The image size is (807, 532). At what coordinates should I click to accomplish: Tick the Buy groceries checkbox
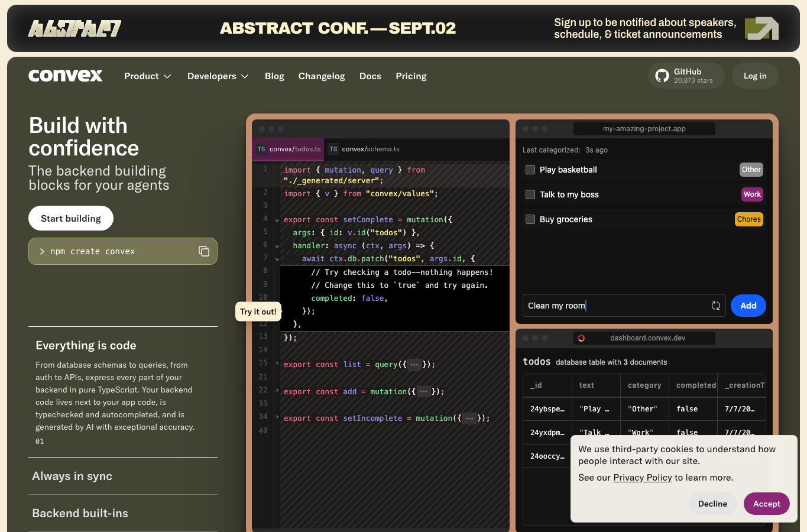tap(530, 219)
